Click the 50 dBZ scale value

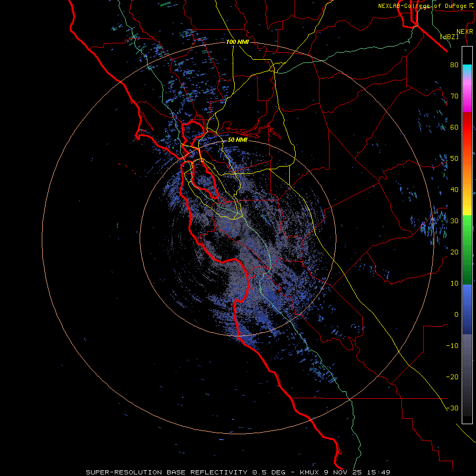click(454, 159)
